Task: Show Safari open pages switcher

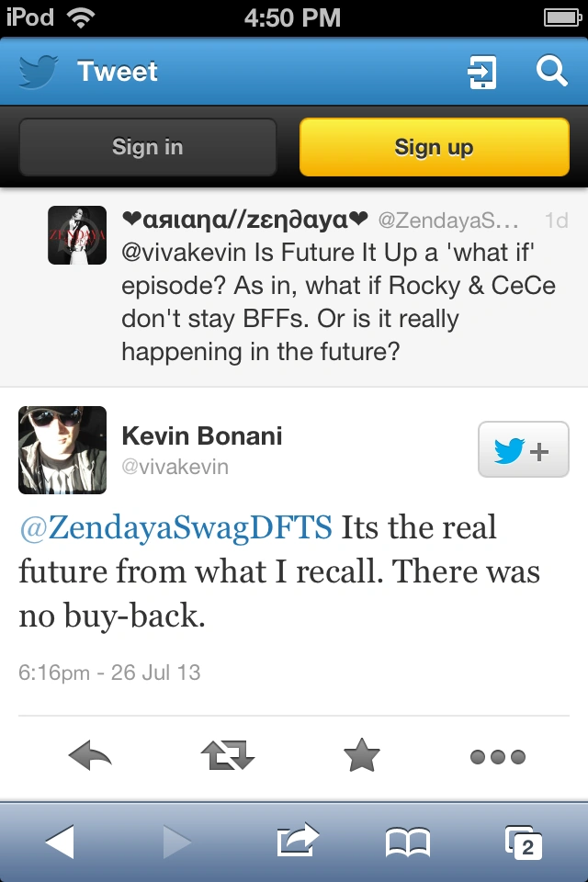Action: tap(523, 842)
